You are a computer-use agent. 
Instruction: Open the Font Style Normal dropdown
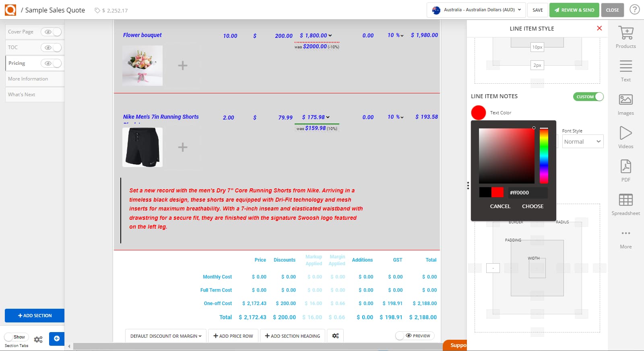(582, 141)
